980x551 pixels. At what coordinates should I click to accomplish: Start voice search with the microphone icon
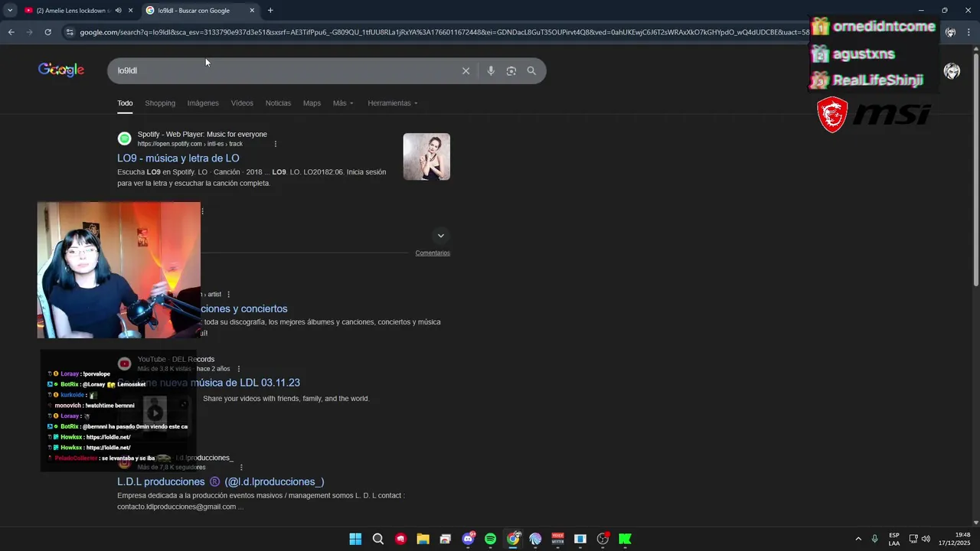491,70
